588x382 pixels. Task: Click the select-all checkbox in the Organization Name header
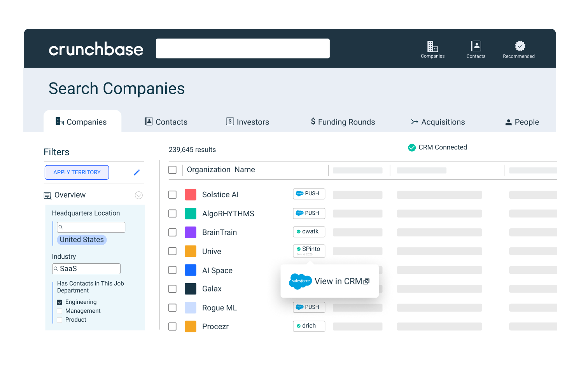pyautogui.click(x=172, y=170)
